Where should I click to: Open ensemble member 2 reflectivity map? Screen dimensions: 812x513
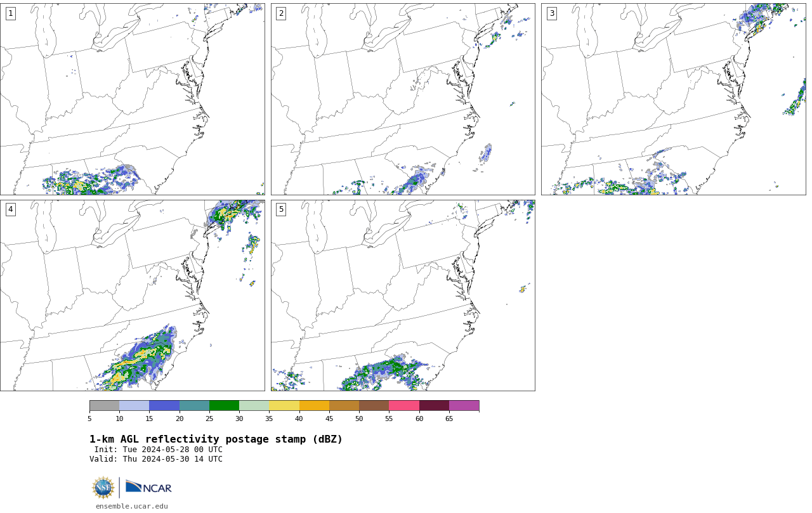tap(403, 99)
